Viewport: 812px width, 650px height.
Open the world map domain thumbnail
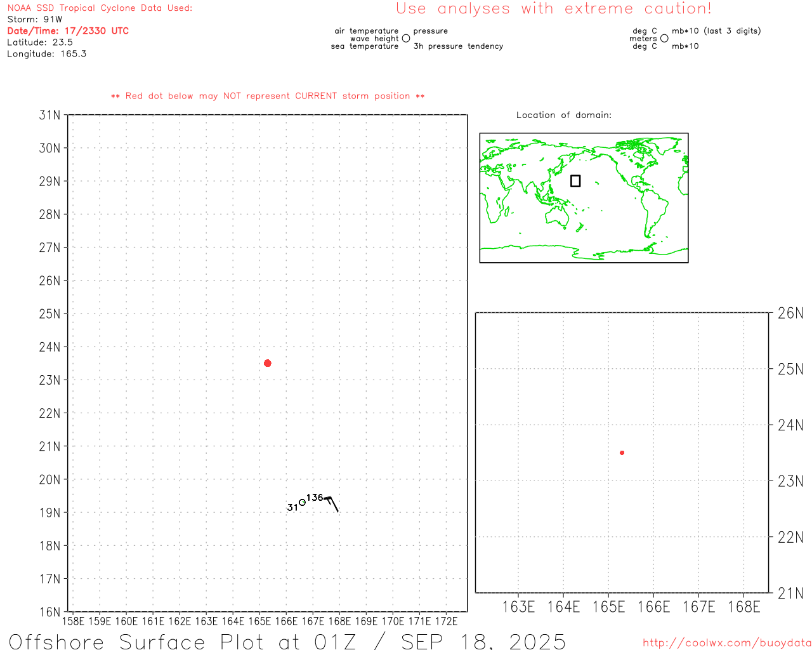584,198
